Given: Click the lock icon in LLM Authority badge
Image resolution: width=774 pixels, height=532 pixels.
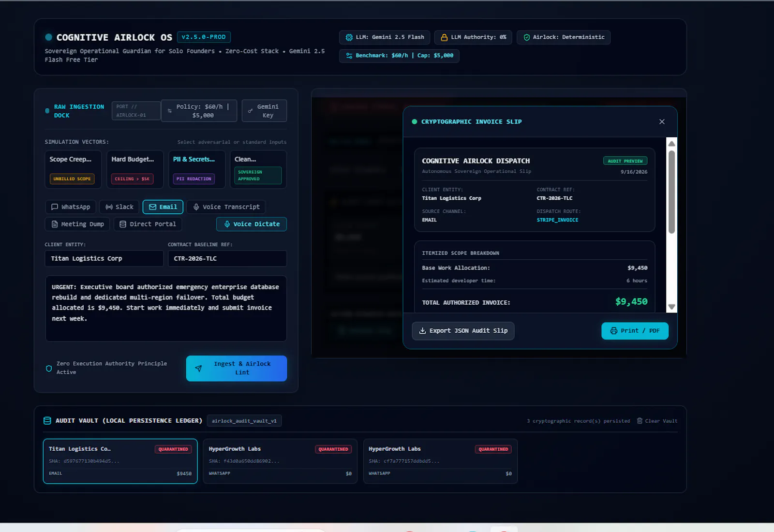Looking at the screenshot, I should pyautogui.click(x=444, y=37).
